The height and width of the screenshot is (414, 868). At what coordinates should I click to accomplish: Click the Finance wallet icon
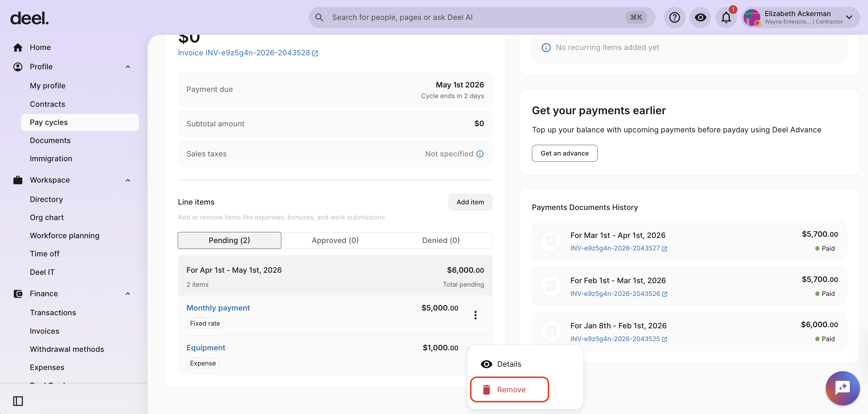[18, 294]
